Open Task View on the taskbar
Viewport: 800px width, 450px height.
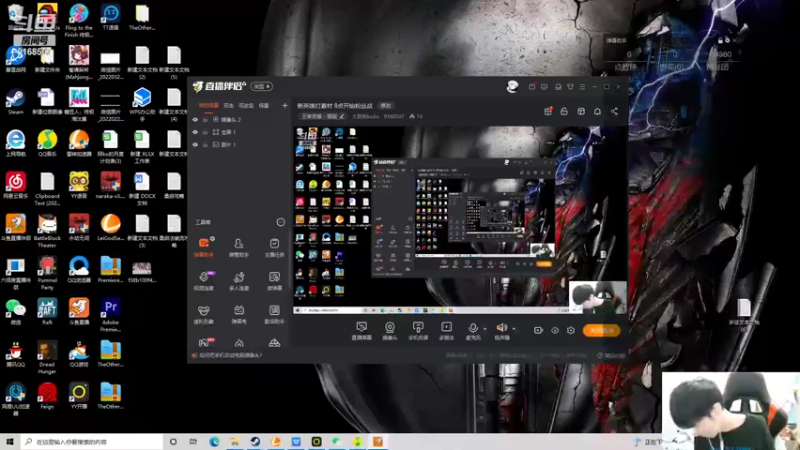click(193, 442)
